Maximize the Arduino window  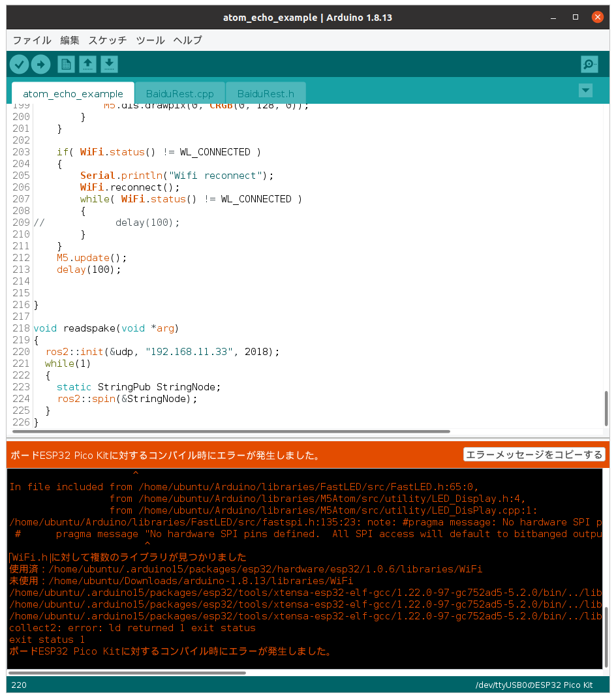(576, 18)
